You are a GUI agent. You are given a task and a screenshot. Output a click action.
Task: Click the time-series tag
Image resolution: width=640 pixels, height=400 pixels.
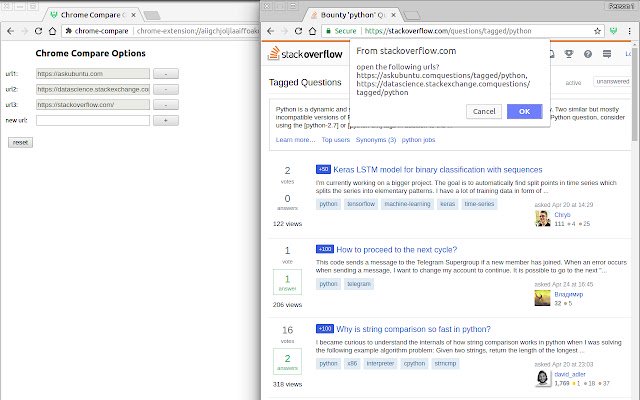tap(479, 204)
